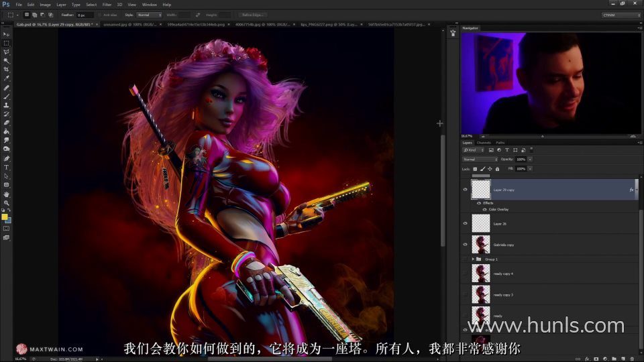
Task: Hide the Layer 29 copy layer
Action: pyautogui.click(x=465, y=190)
